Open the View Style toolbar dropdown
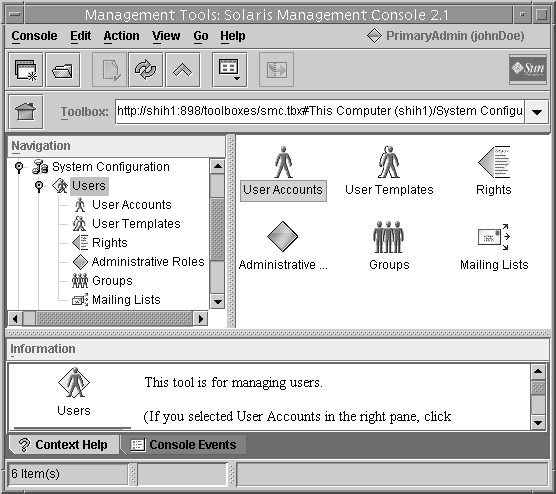The image size is (556, 494). (229, 70)
